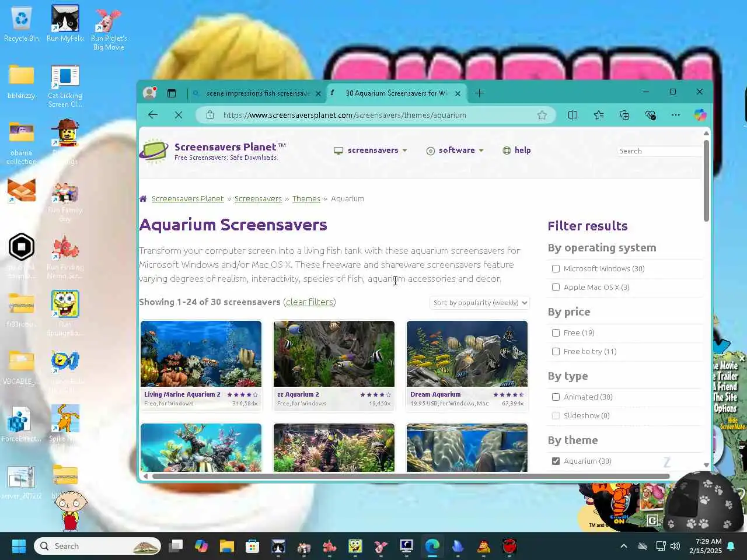Click the site Search input field
Viewport: 747px width, 560px height.
tap(659, 151)
